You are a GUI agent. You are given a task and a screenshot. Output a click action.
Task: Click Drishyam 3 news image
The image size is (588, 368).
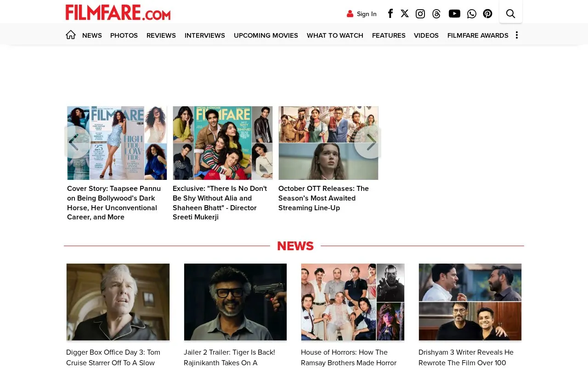tap(470, 302)
